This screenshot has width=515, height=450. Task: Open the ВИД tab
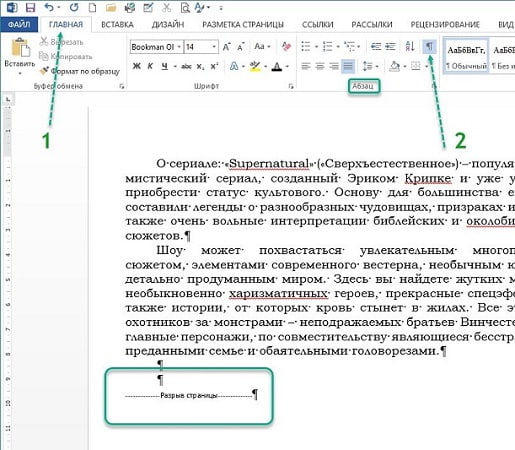pos(505,24)
